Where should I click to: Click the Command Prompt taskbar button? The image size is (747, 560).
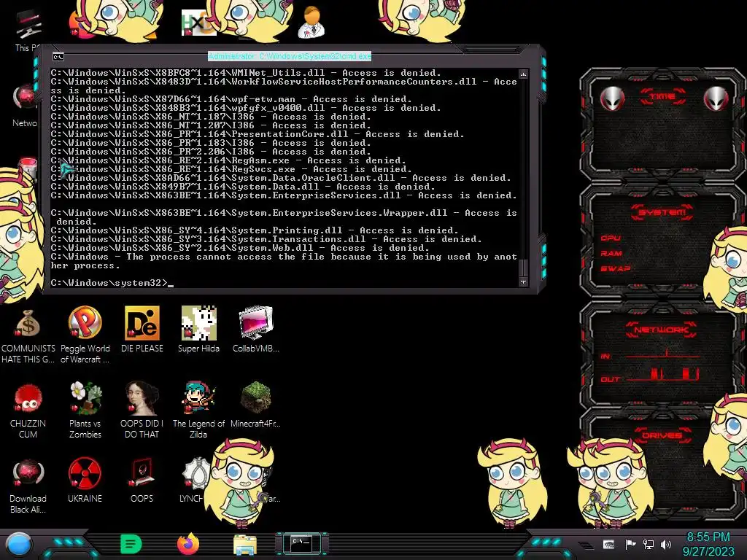pyautogui.click(x=301, y=544)
